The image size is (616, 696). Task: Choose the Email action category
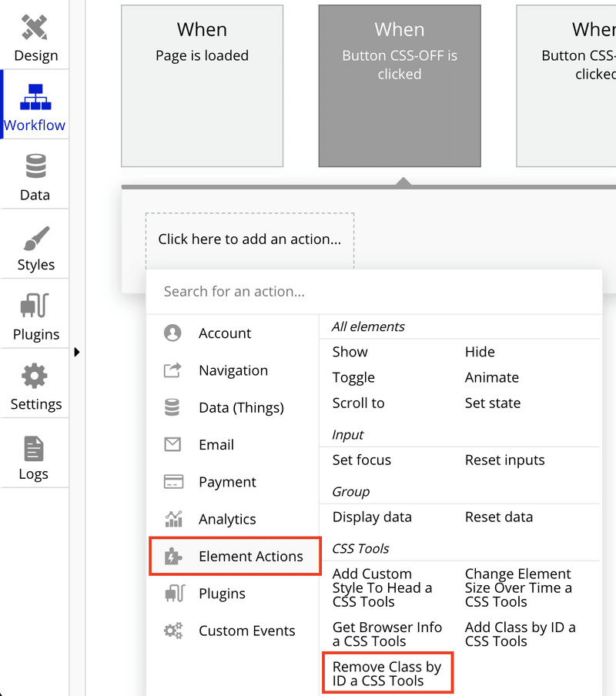[x=216, y=444]
